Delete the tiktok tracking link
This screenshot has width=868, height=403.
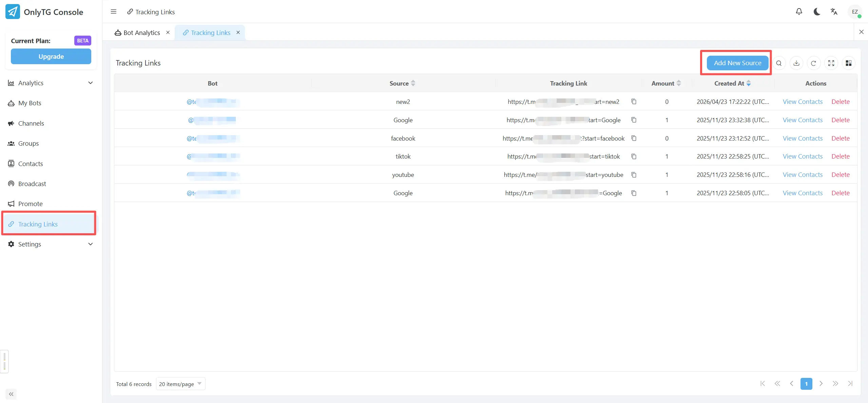pos(841,157)
